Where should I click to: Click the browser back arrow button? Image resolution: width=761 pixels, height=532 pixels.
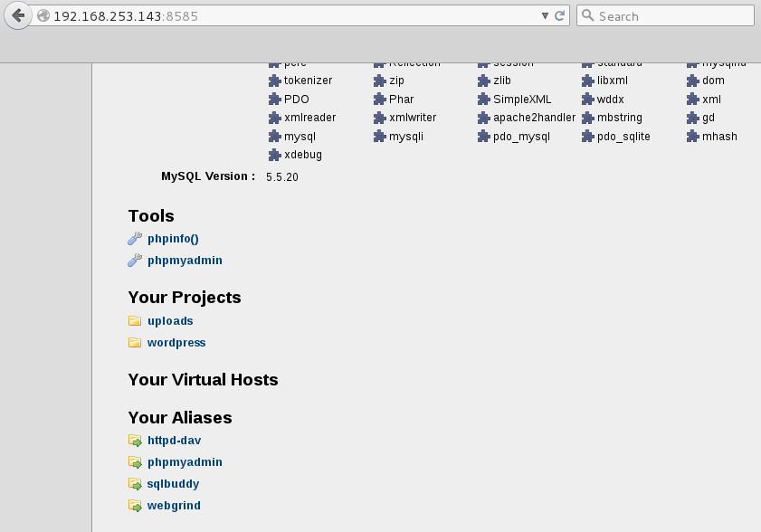point(18,15)
